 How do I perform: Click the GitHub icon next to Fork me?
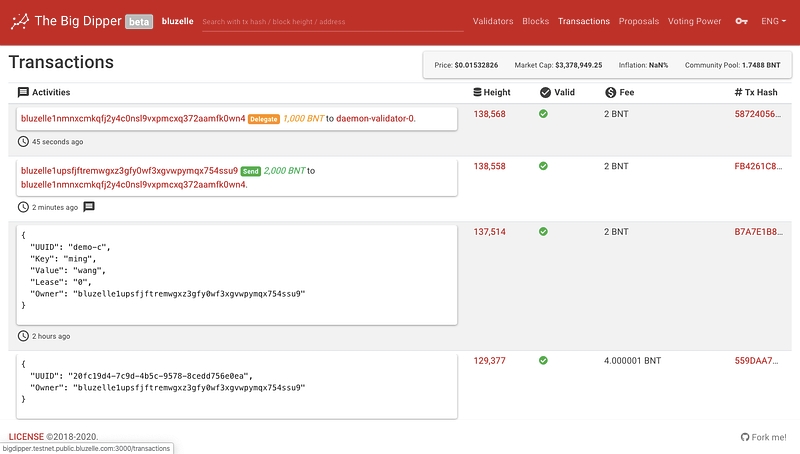pos(745,437)
